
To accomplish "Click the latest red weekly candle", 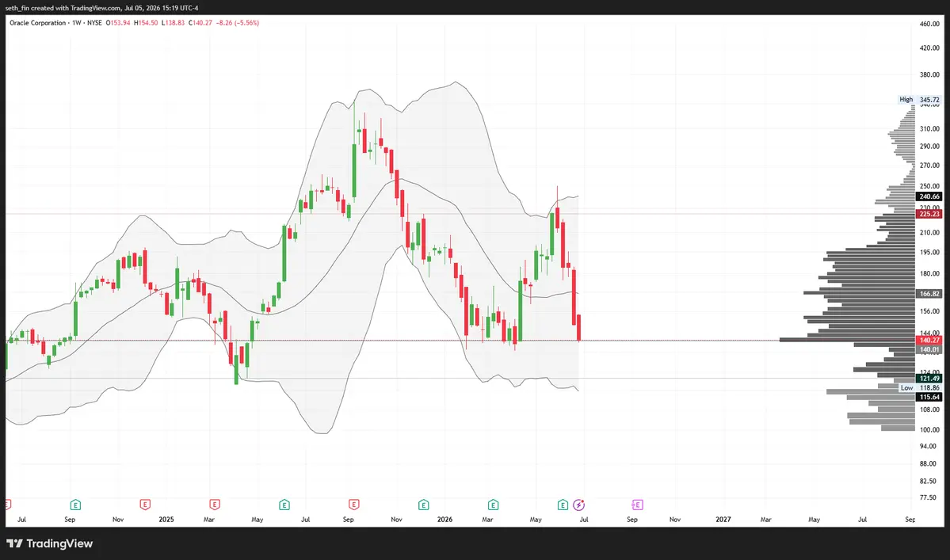I will pyautogui.click(x=579, y=327).
